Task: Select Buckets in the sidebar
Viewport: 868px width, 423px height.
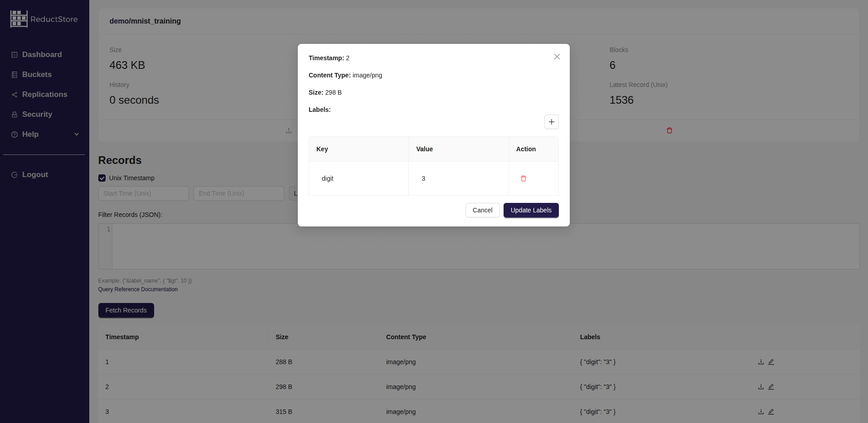Action: tap(36, 74)
